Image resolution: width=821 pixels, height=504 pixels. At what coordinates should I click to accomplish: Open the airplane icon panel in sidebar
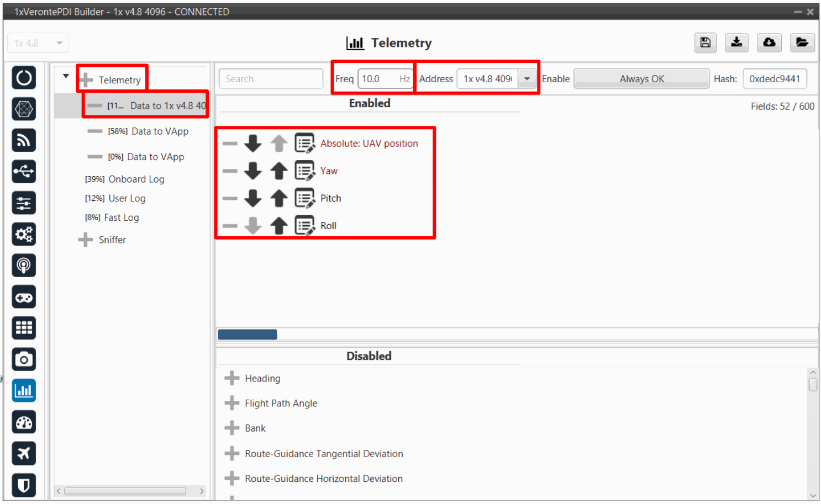point(24,454)
